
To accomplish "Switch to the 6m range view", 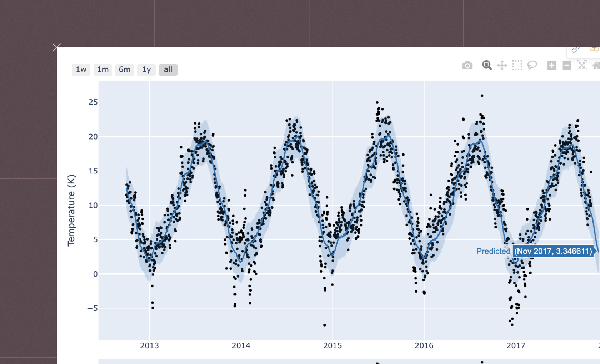I will (124, 70).
